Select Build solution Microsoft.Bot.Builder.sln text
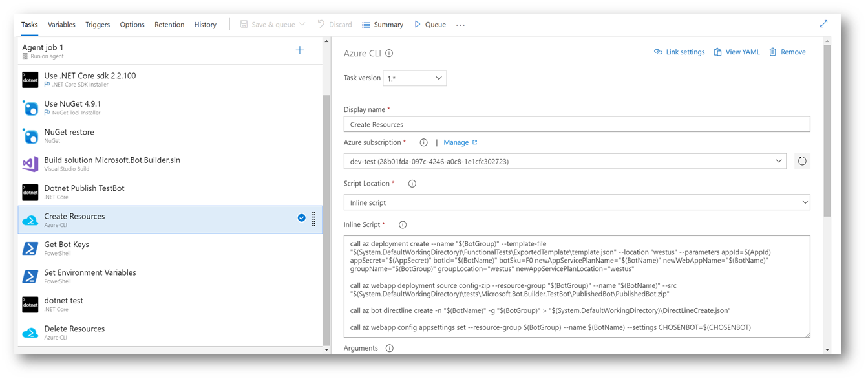 [x=112, y=160]
